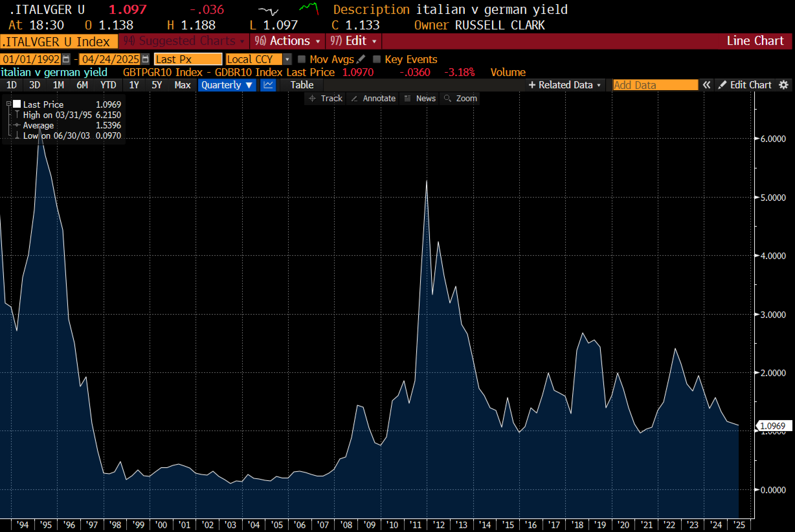Activate the Track crosshair tool
The width and height of the screenshot is (795, 532).
pyautogui.click(x=325, y=98)
